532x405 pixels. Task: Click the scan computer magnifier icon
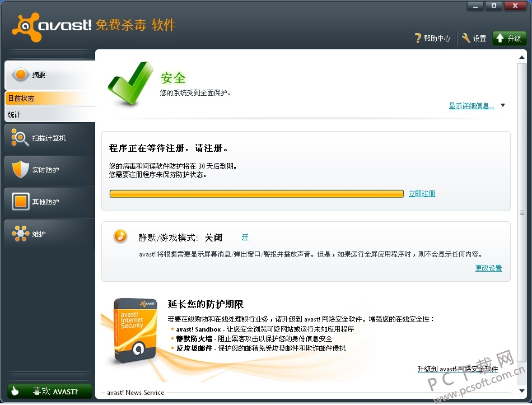click(x=20, y=137)
